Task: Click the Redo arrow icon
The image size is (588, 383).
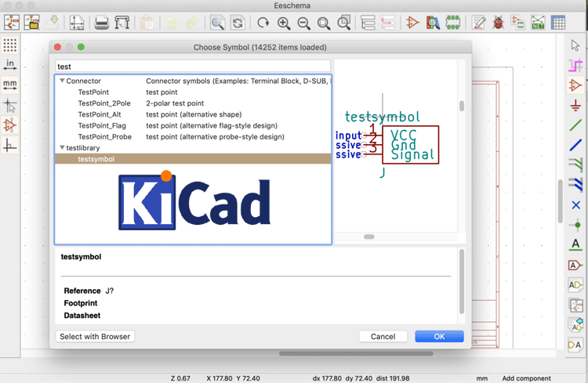Action: 192,23
